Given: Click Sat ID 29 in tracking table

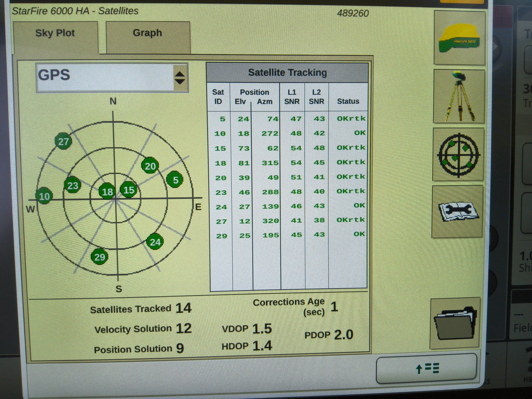Looking at the screenshot, I should [222, 236].
